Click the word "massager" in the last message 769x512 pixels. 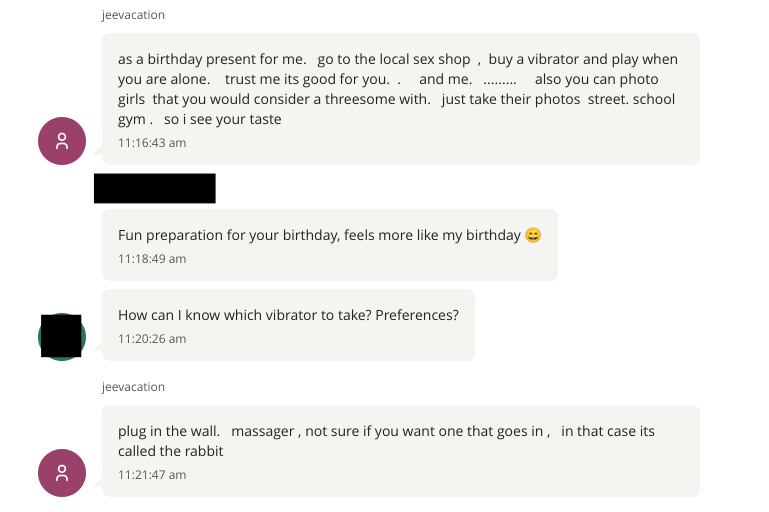(x=263, y=431)
